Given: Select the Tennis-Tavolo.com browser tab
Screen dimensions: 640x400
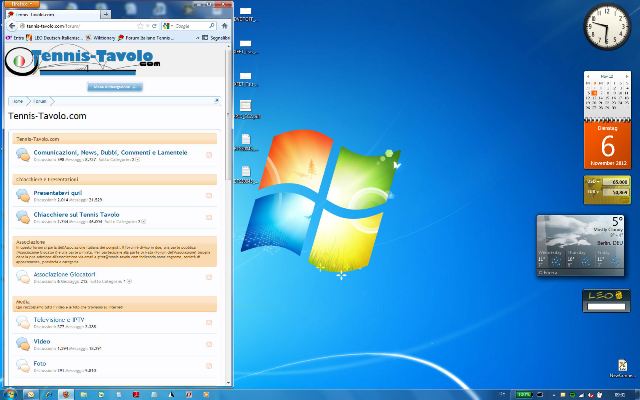Looking at the screenshot, I should pyautogui.click(x=53, y=15).
